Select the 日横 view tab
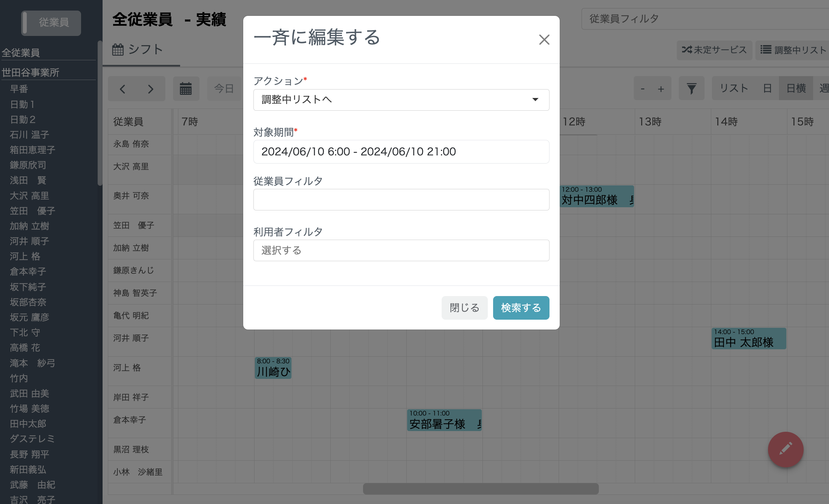 [796, 88]
